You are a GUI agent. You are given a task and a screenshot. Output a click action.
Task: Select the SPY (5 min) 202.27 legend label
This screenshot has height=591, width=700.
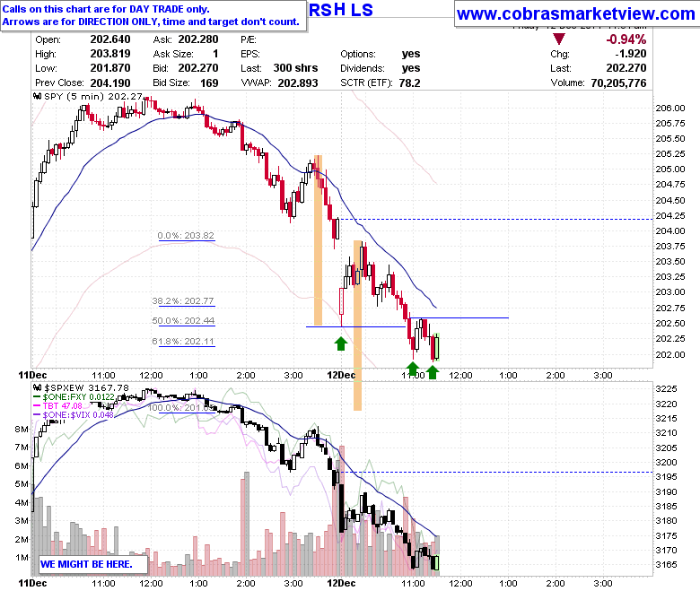(x=93, y=96)
